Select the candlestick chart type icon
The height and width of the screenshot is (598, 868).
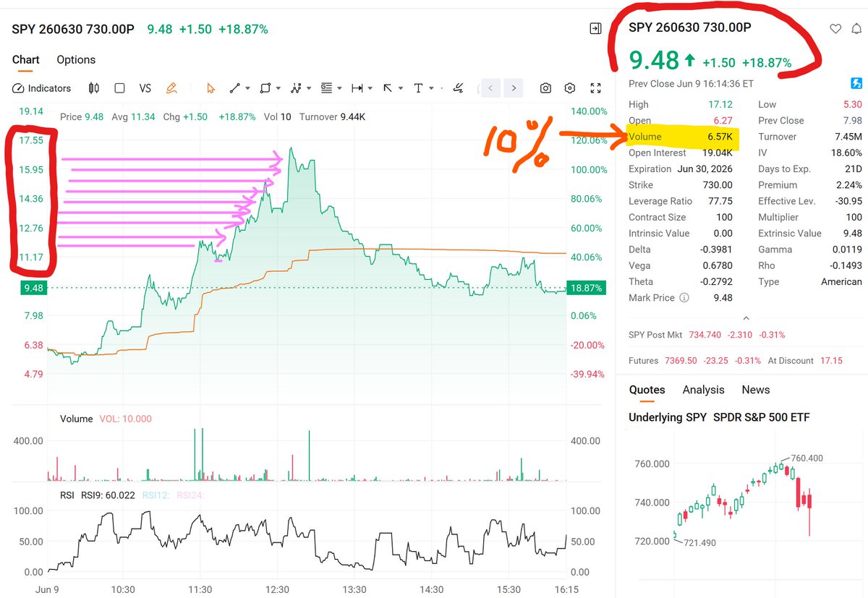pyautogui.click(x=93, y=88)
